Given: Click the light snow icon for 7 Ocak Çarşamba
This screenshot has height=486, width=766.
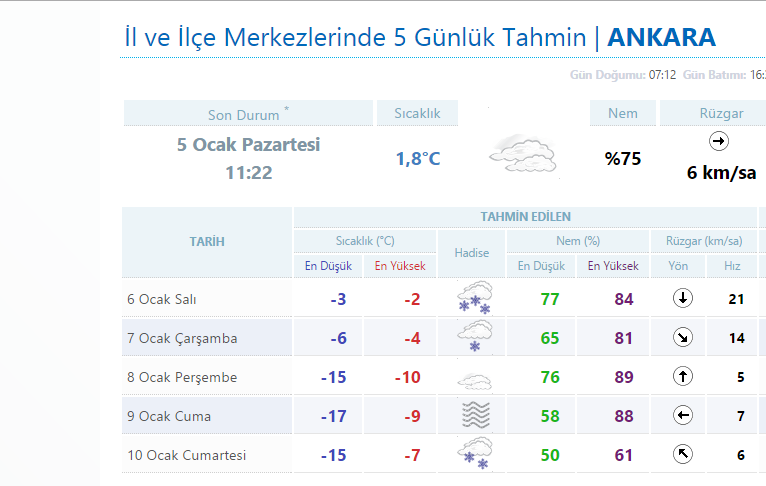Looking at the screenshot, I should click(474, 336).
